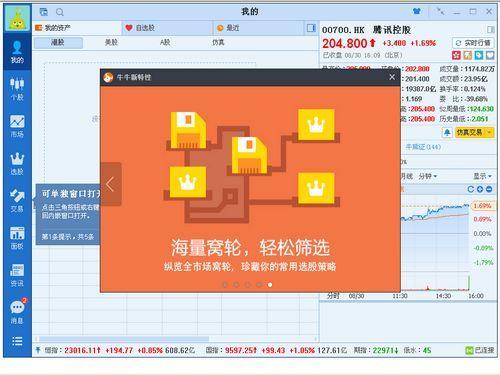Viewport: 500px width, 375px height.
Task: Switch to the 我的资产 tab
Action: pyautogui.click(x=77, y=28)
